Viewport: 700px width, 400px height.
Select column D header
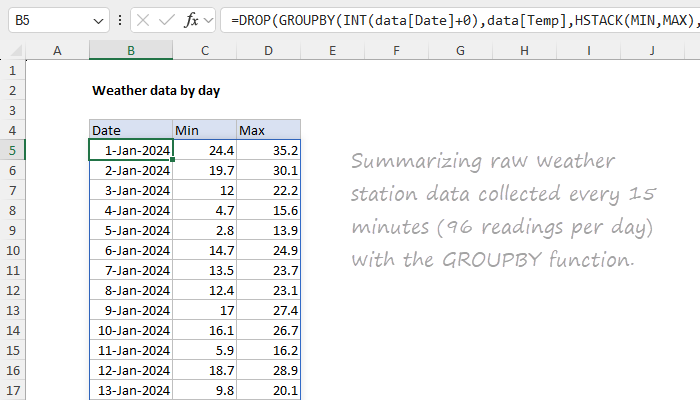click(x=268, y=50)
